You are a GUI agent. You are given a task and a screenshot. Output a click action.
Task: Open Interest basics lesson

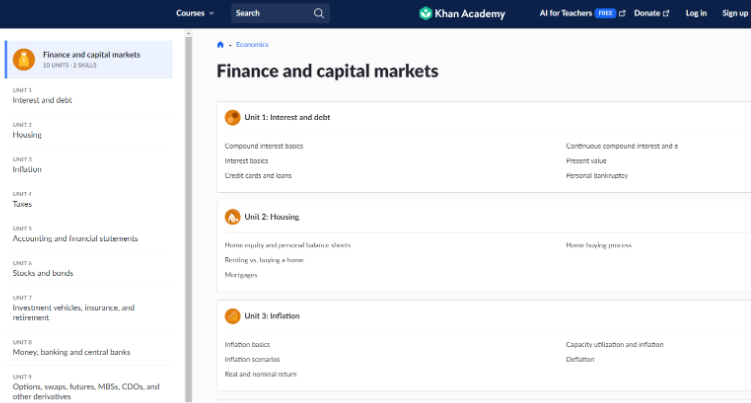click(246, 161)
